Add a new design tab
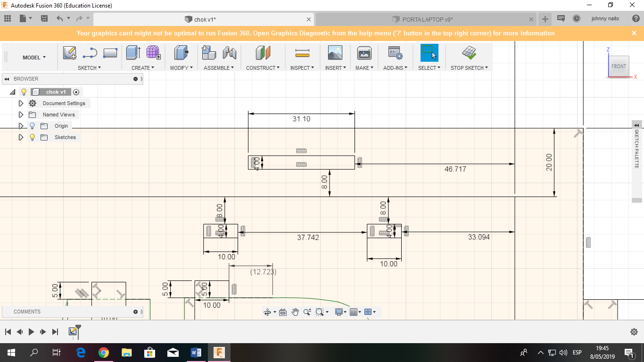644x362 pixels. [x=545, y=19]
